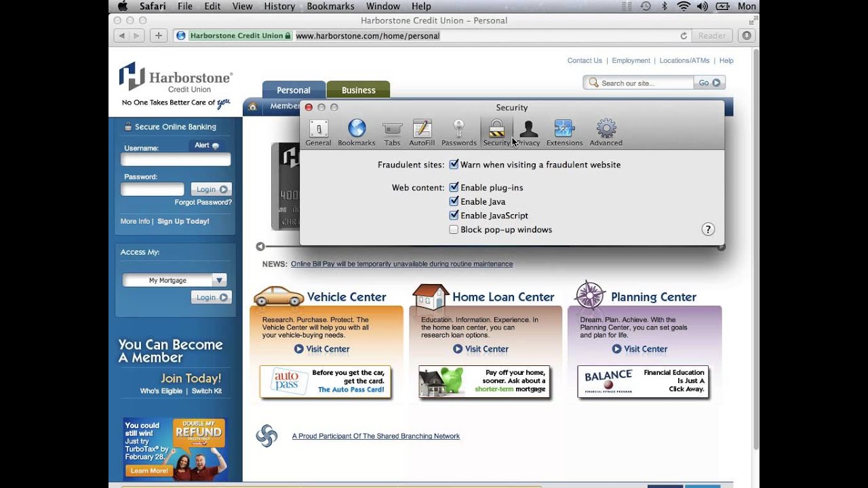The image size is (868, 488).
Task: Open the View menu
Action: click(242, 6)
